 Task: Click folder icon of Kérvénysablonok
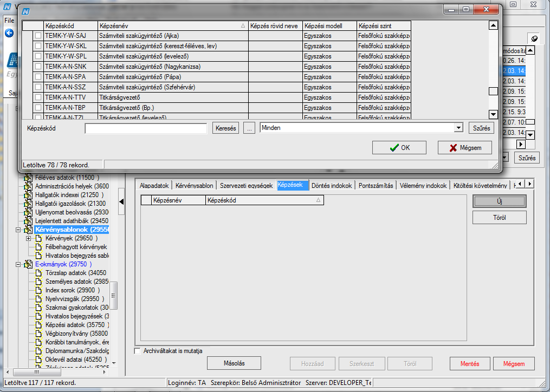point(28,230)
